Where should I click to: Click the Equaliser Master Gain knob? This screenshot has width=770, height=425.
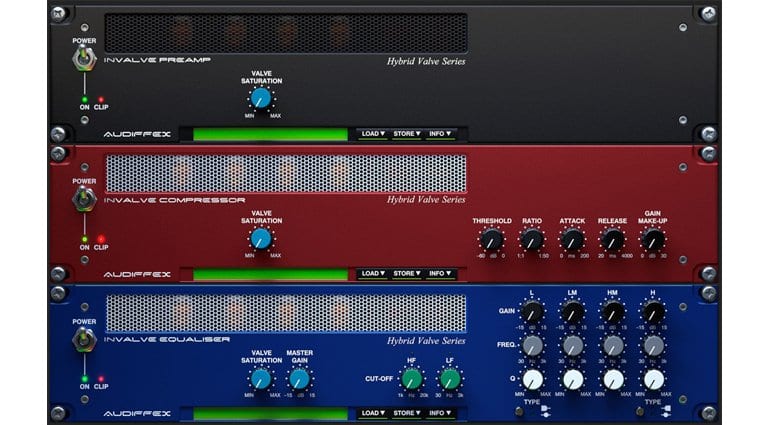tap(299, 379)
